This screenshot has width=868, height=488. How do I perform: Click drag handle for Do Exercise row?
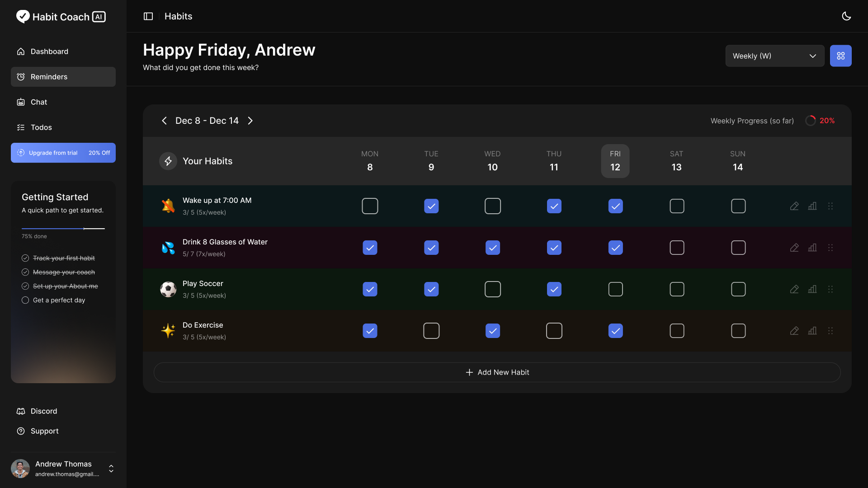830,331
